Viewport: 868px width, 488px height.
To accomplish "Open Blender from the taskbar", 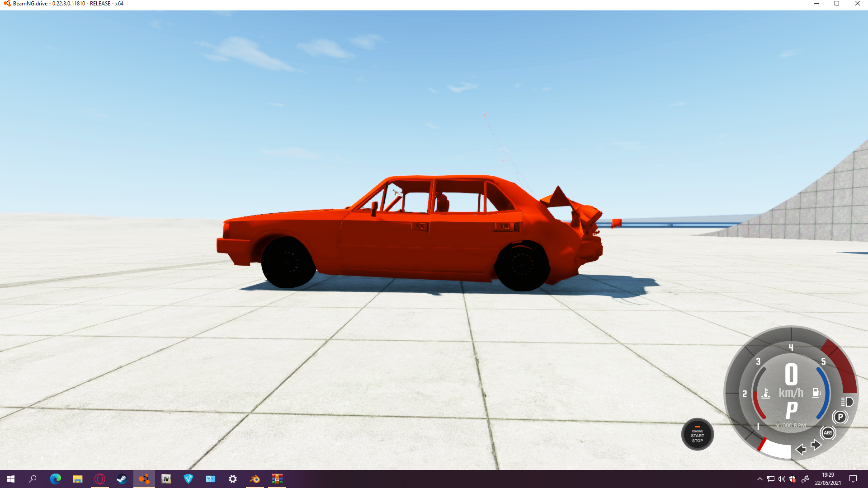I will coord(255,479).
